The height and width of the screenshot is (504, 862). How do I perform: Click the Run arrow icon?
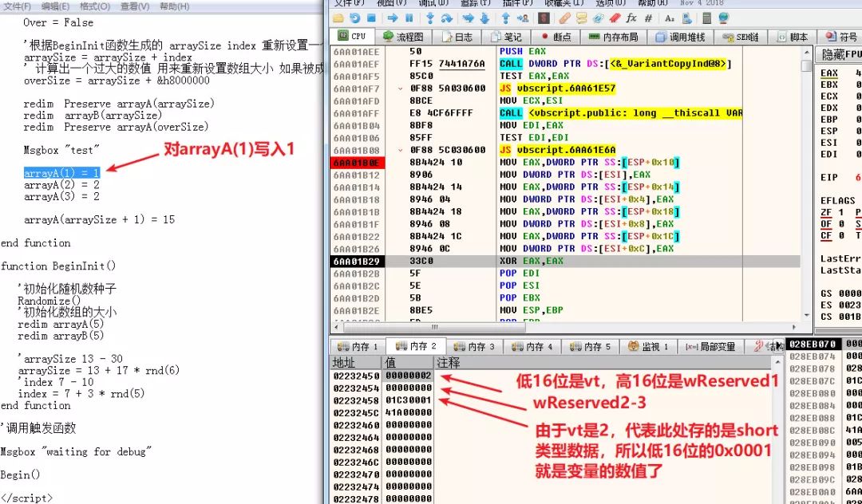click(393, 18)
